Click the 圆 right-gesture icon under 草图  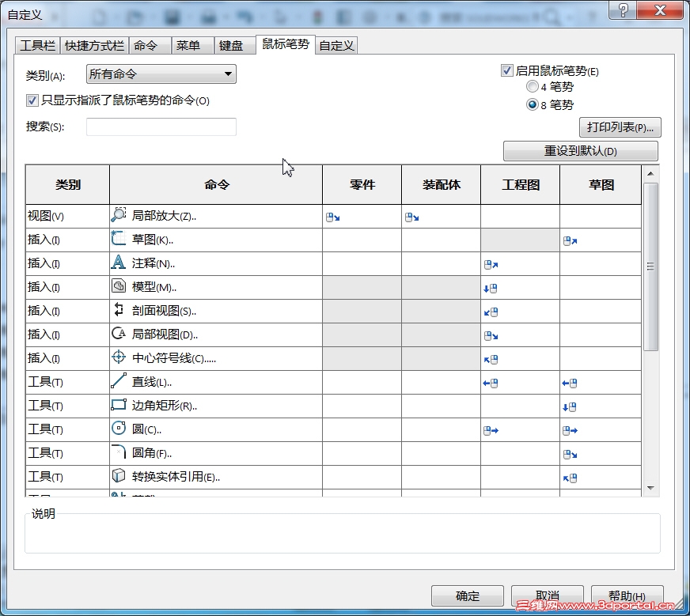(571, 431)
